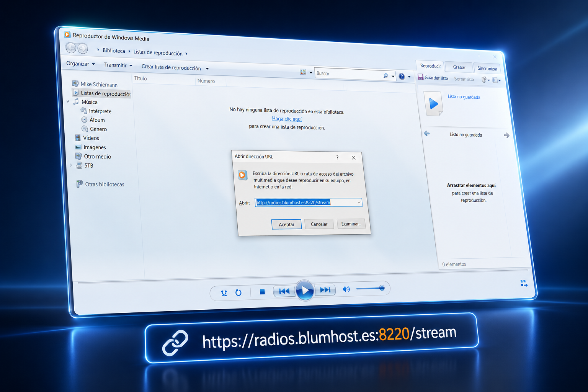This screenshot has height=392, width=588.
Task: Open the search options dropdown arrow
Action: click(393, 76)
